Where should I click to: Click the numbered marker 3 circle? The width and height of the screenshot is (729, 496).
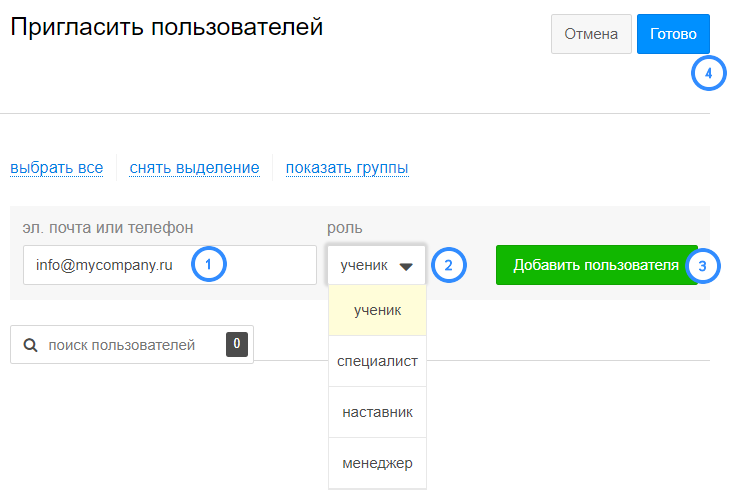pyautogui.click(x=702, y=266)
